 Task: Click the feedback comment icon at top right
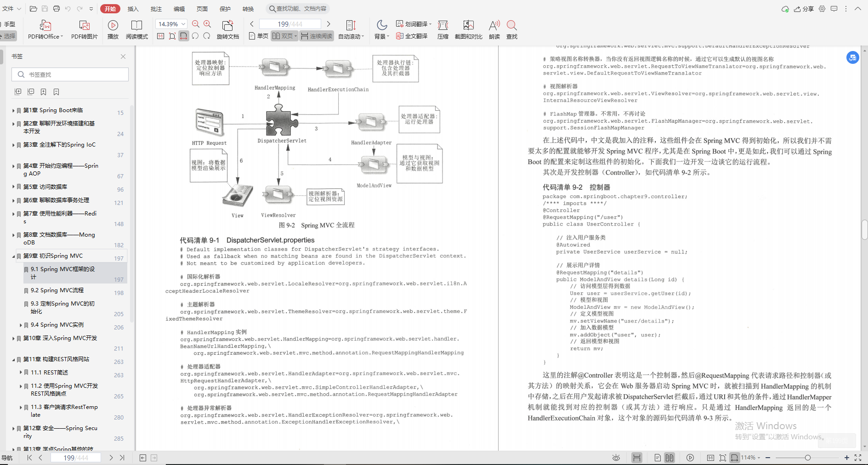(834, 9)
